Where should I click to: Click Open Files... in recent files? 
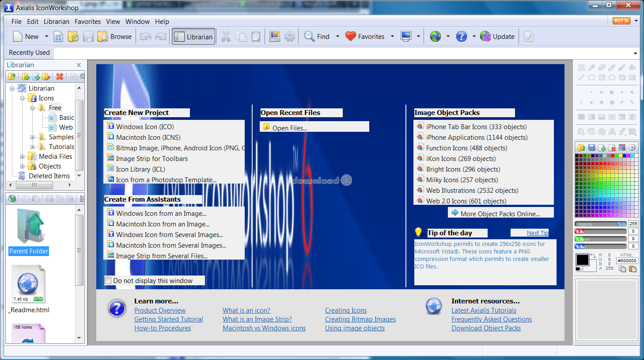(289, 128)
